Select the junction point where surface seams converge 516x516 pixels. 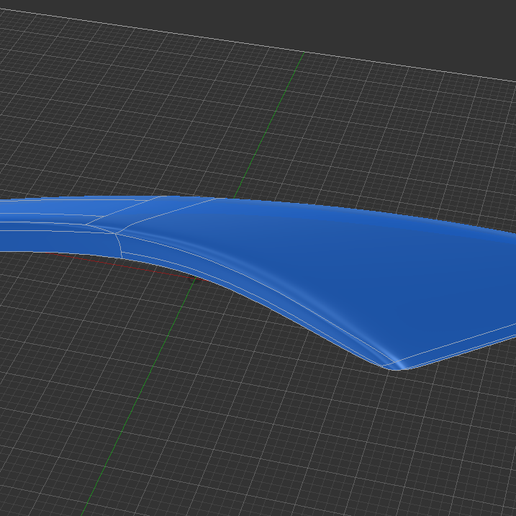(x=116, y=233)
